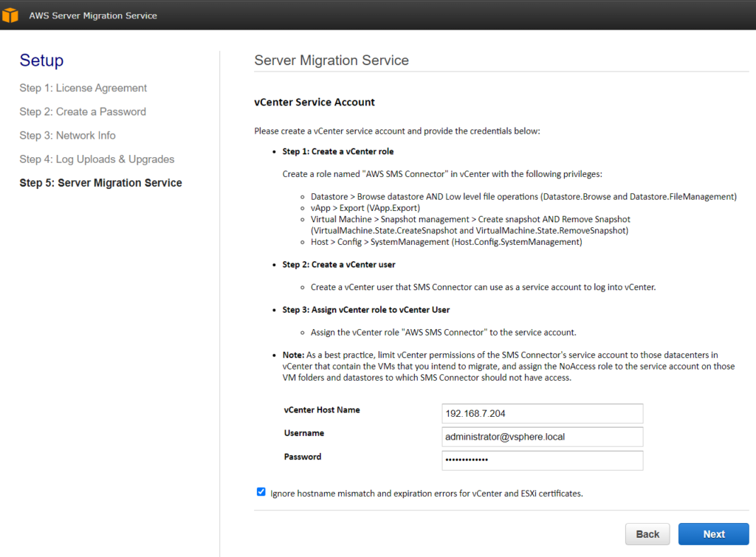The width and height of the screenshot is (756, 557).
Task: Click the Setup heading
Action: (x=41, y=60)
